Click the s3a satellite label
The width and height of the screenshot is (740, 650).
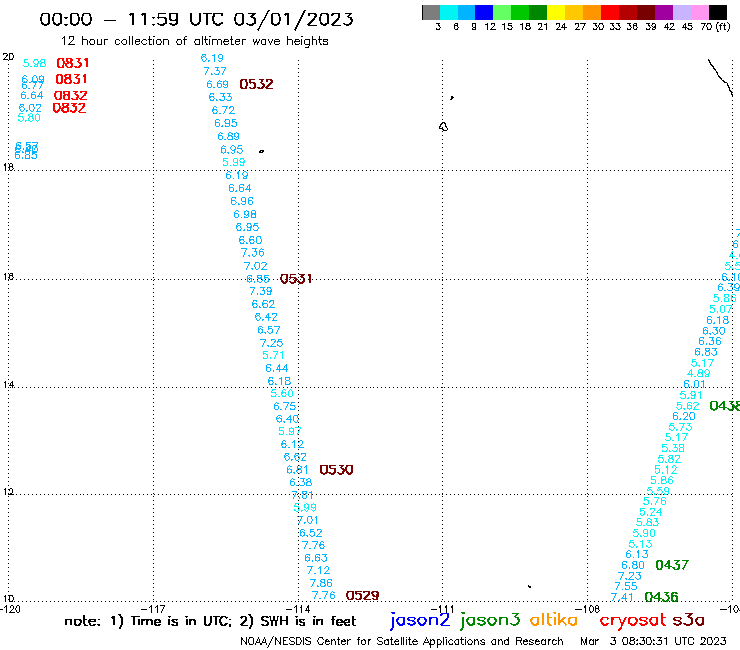pyautogui.click(x=689, y=620)
